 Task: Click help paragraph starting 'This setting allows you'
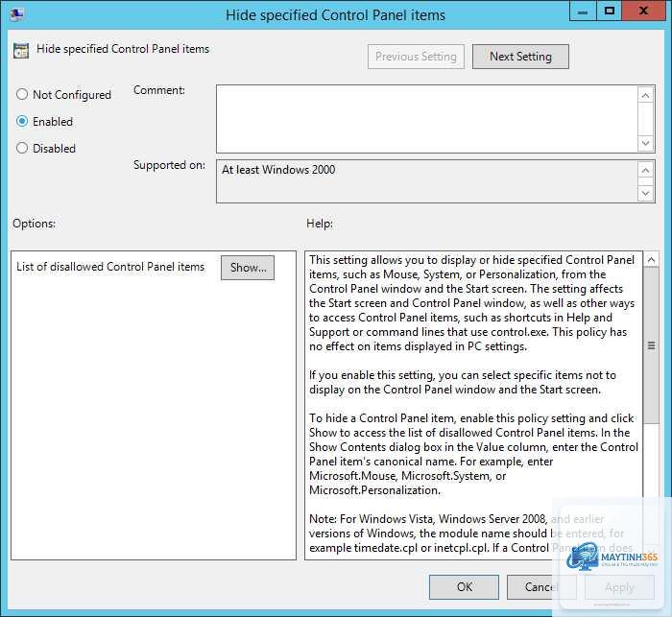tap(472, 303)
